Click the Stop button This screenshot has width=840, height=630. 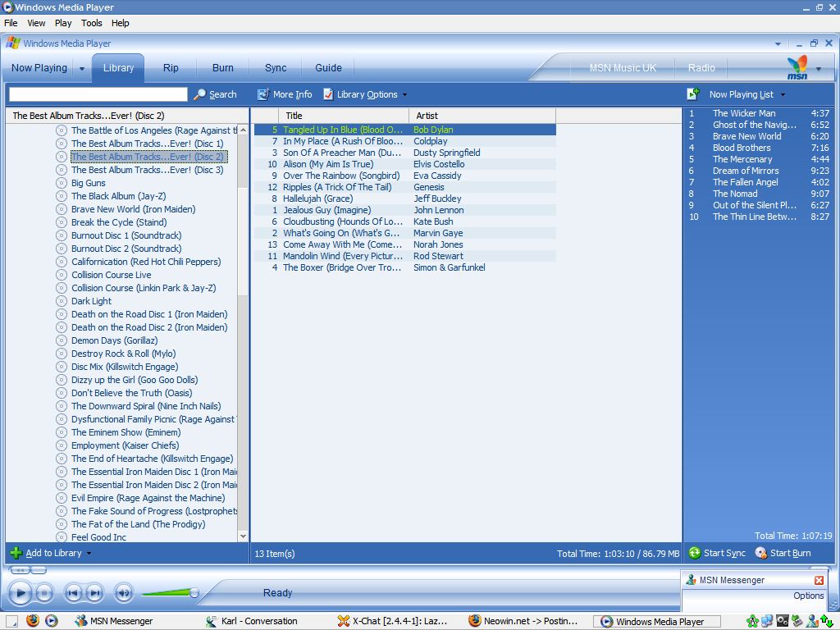(x=44, y=593)
